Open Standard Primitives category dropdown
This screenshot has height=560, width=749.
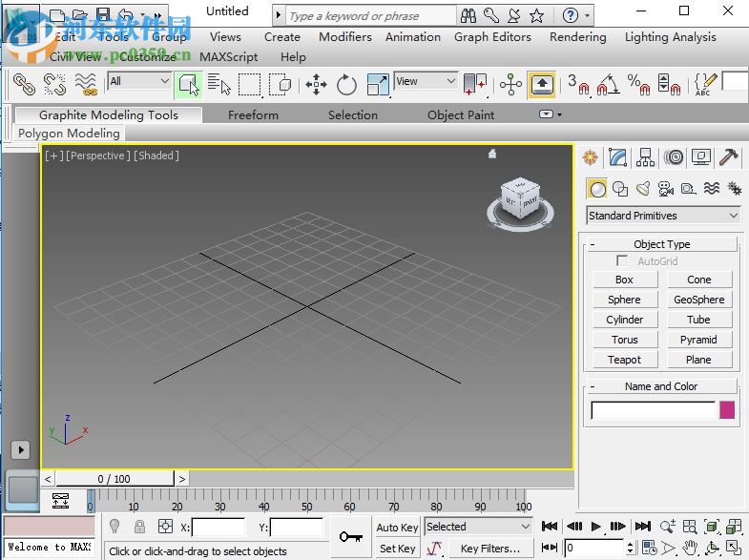(663, 216)
